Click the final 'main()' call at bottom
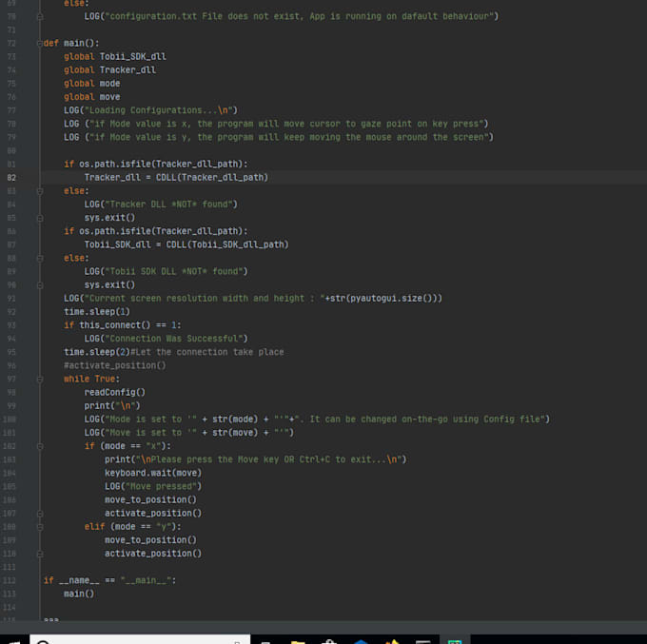 79,595
